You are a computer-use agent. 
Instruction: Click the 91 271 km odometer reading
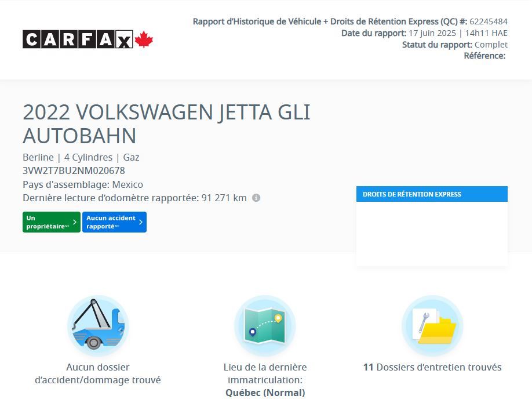(224, 198)
